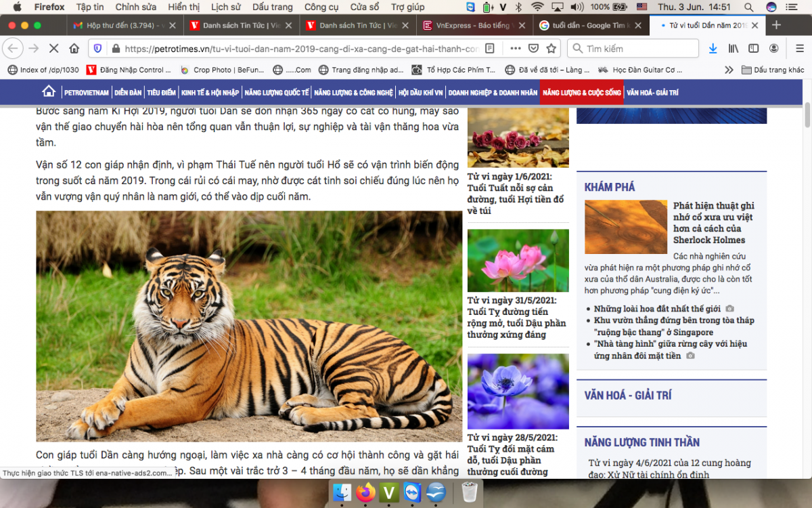Screen dimensions: 812x508
Task: Toggle reader view in address bar
Action: 490,49
